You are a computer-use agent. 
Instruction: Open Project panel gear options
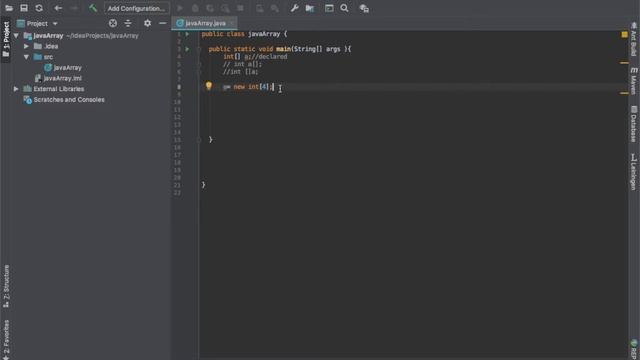(x=147, y=24)
